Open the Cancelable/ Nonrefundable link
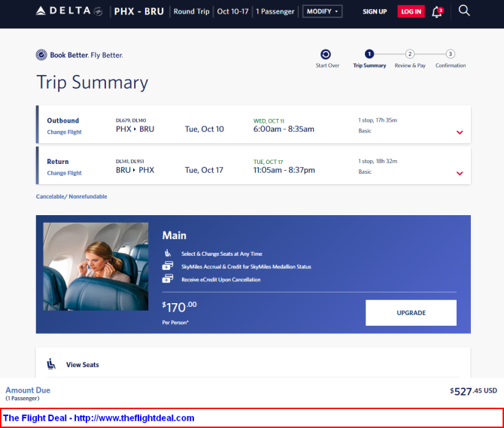 click(x=71, y=196)
